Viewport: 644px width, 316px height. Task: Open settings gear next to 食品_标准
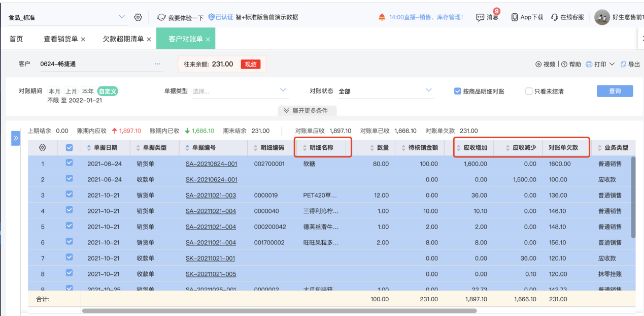[x=138, y=17]
